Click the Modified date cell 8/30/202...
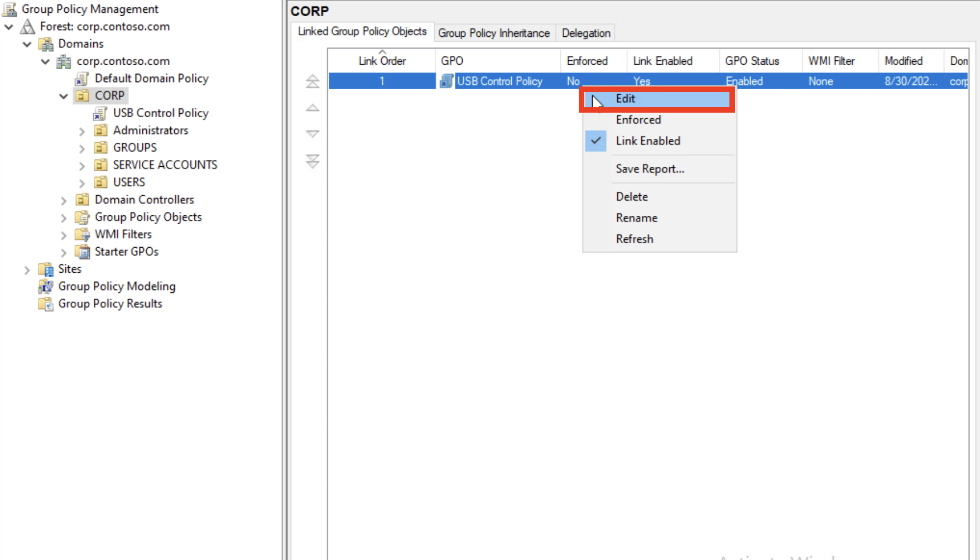980x560 pixels. pos(911,81)
